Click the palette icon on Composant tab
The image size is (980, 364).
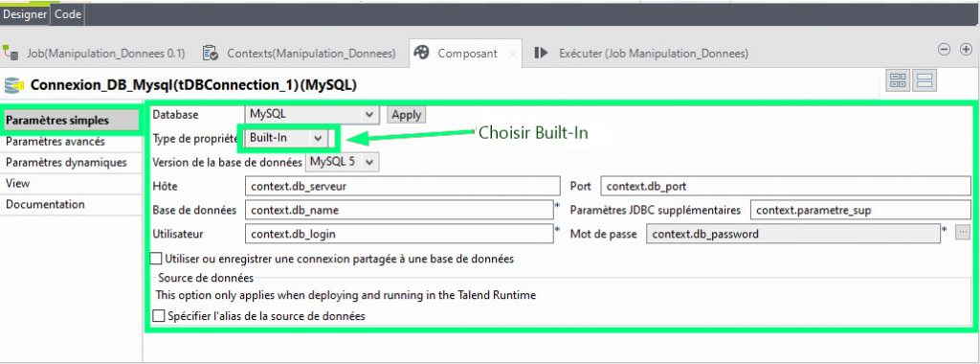pos(422,53)
